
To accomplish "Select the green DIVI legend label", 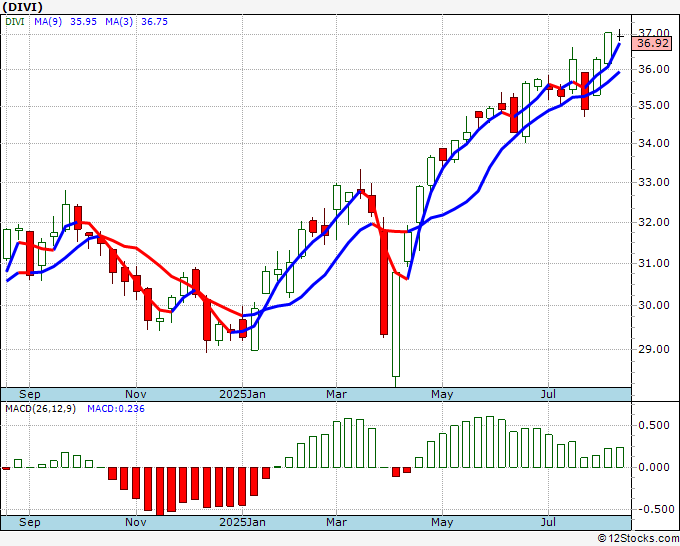I will pyautogui.click(x=15, y=21).
